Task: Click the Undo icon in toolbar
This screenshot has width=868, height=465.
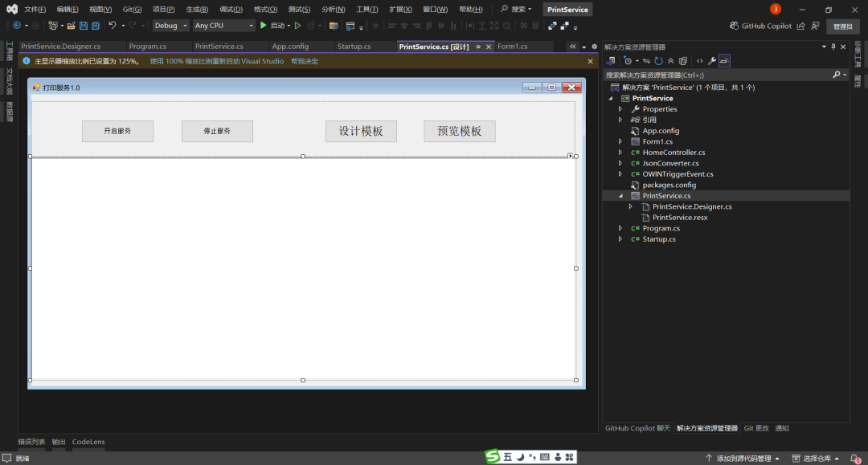Action: [x=113, y=26]
